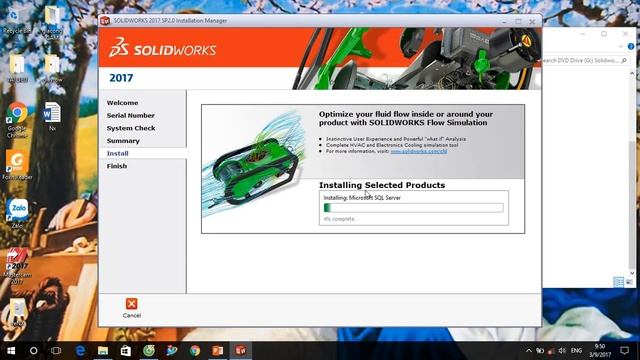The width and height of the screenshot is (640, 360).
Task: Open Chrome from the taskbar
Action: pyautogui.click(x=195, y=351)
